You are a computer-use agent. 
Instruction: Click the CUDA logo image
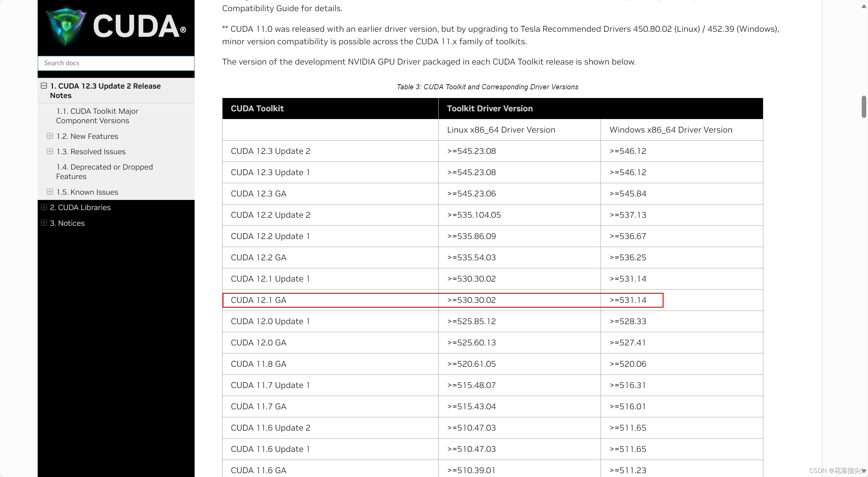[x=116, y=27]
